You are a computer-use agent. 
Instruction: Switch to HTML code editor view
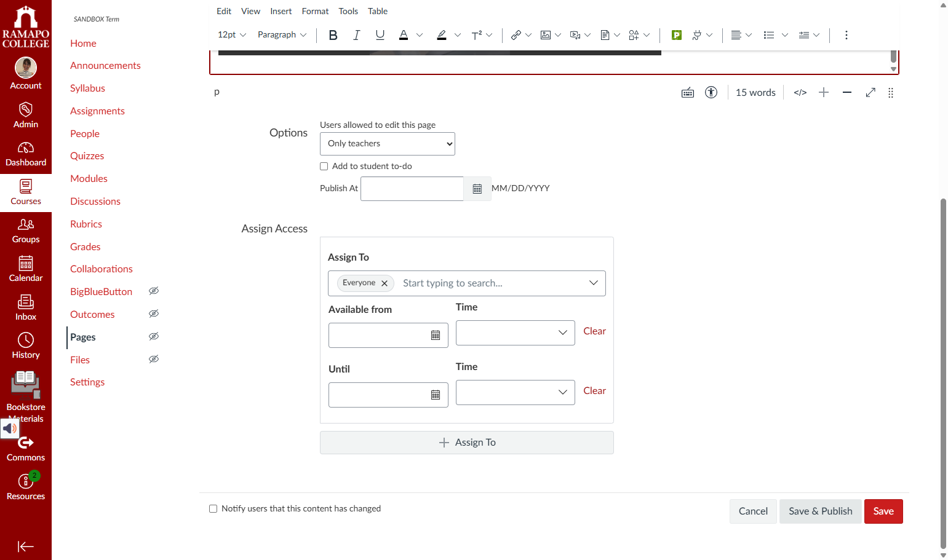coord(800,93)
